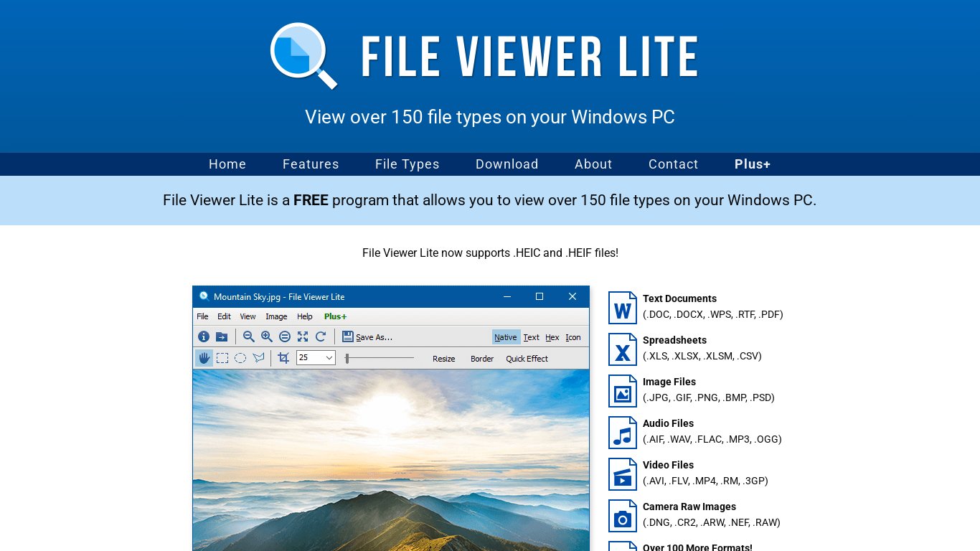Switch to Text view mode

(x=532, y=337)
